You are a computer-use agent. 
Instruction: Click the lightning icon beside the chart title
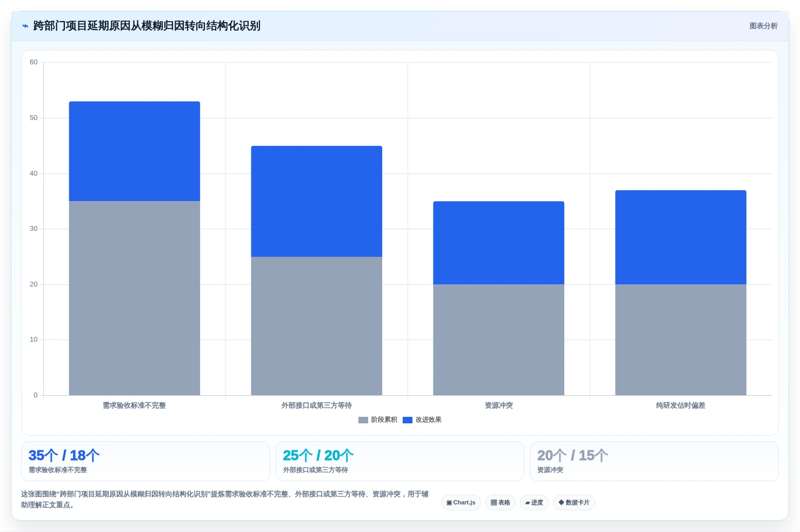(25, 26)
